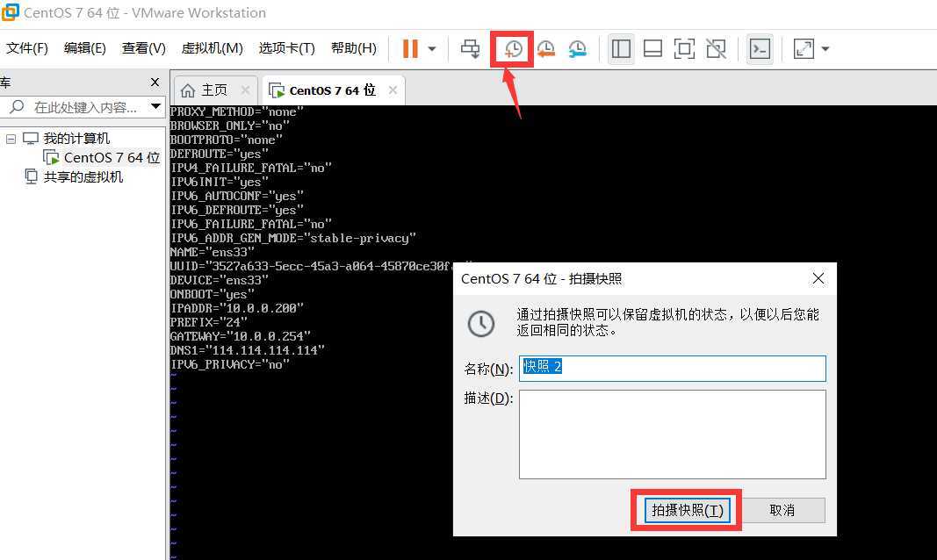Click the BOOTPROTO="none" line

[227, 140]
